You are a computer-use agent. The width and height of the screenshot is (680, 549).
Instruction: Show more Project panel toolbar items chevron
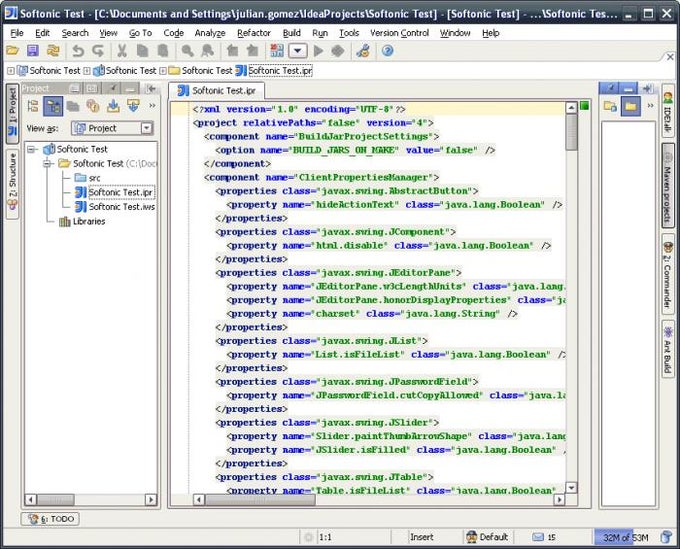pos(152,105)
